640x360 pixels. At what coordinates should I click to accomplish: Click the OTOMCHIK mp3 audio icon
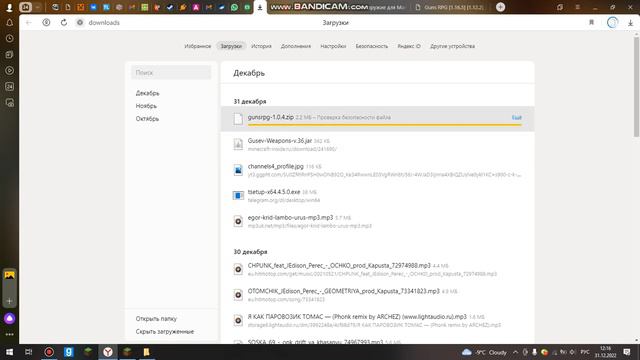(x=238, y=295)
